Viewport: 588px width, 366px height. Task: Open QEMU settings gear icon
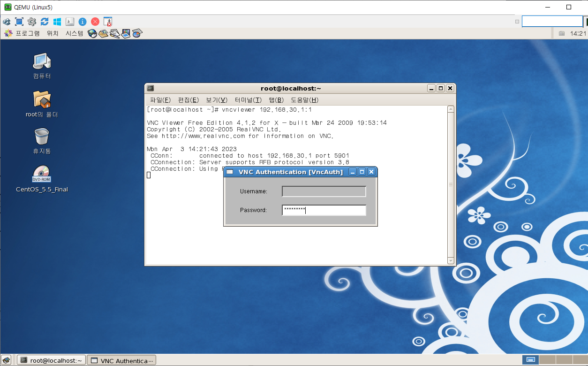tap(32, 22)
